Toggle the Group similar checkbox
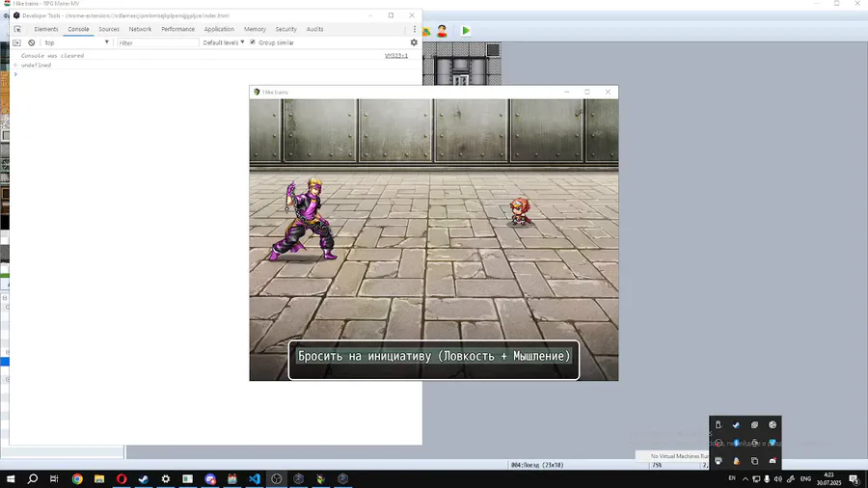The width and height of the screenshot is (868, 488). click(253, 42)
